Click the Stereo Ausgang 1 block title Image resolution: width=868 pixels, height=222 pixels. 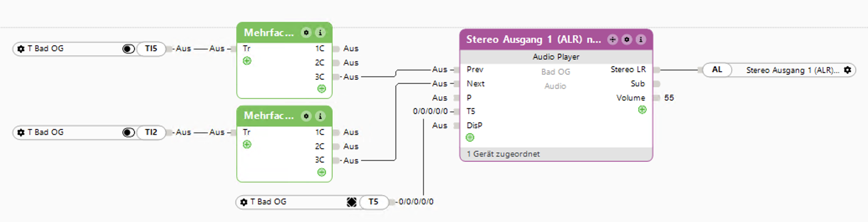point(533,39)
